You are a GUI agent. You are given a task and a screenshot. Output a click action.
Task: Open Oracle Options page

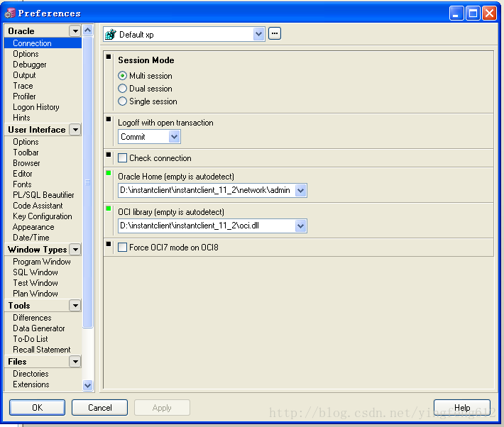pos(26,54)
